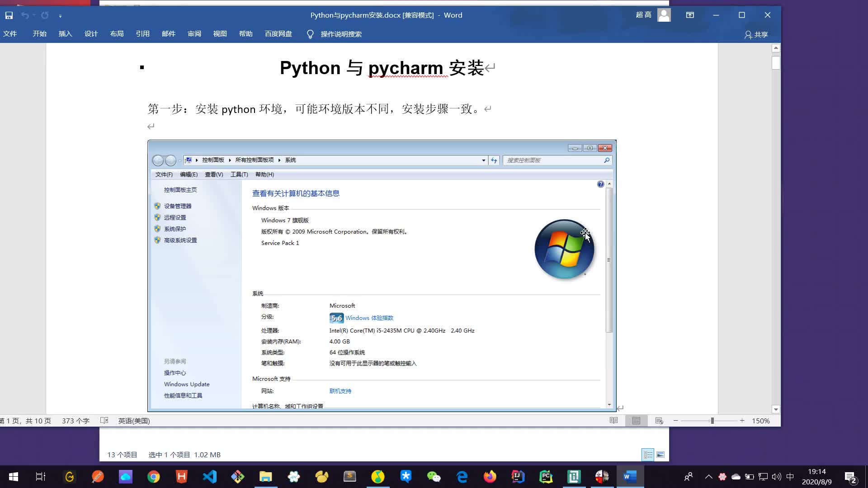The image size is (868, 488).
Task: Switch to the 插入 ribbon tab
Action: click(x=66, y=34)
